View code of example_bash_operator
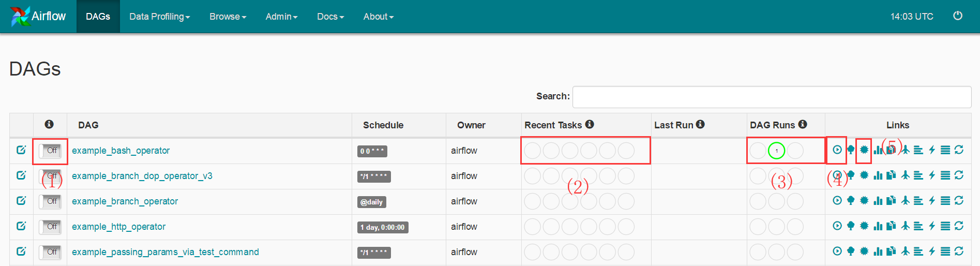This screenshot has width=980, height=266. pos(932,150)
